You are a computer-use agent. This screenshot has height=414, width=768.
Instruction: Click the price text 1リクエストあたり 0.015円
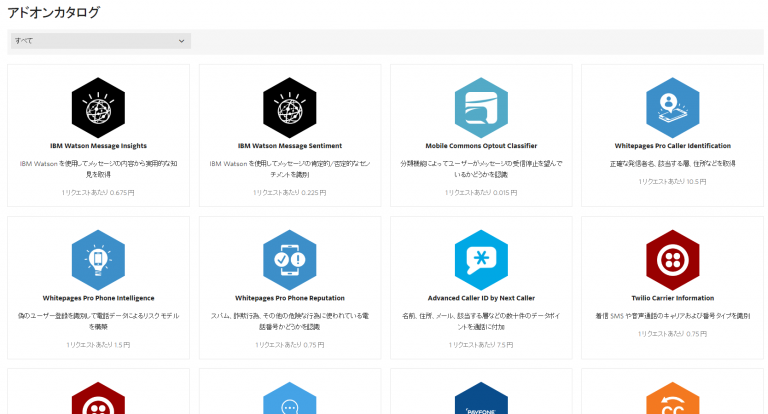pos(481,193)
